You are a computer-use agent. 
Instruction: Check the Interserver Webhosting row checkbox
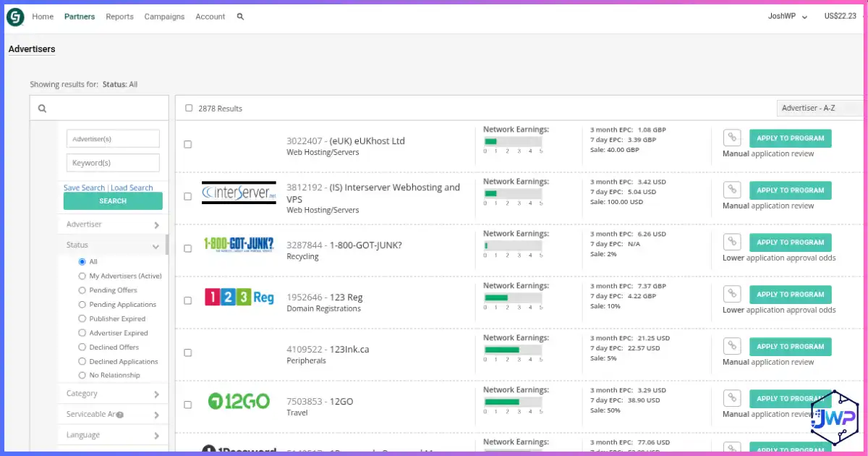pyautogui.click(x=187, y=196)
